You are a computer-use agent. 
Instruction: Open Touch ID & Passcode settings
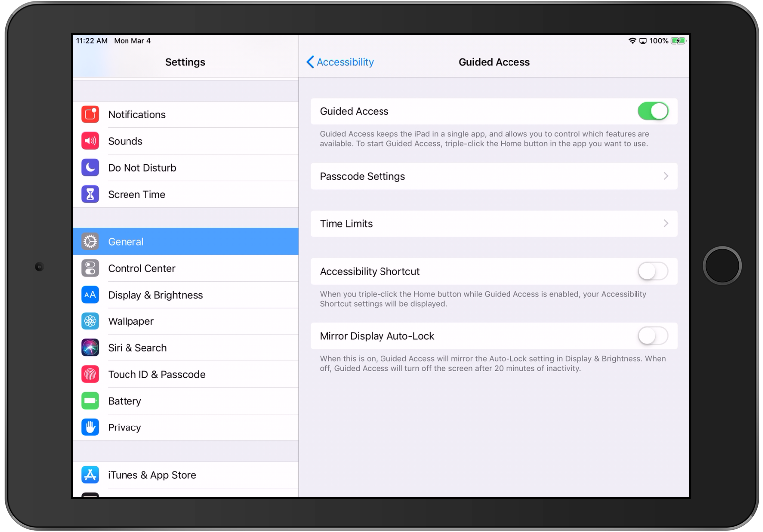pyautogui.click(x=185, y=374)
